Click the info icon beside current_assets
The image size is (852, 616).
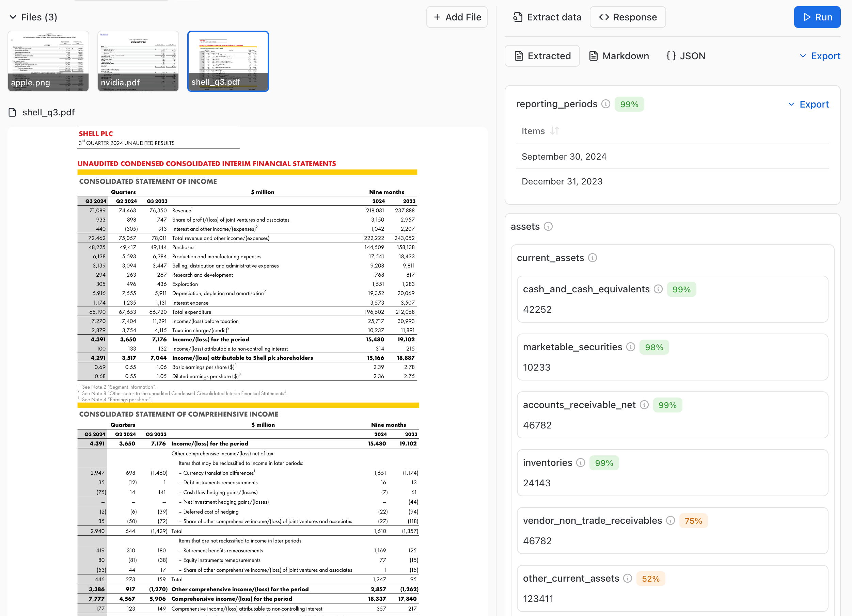[593, 258]
